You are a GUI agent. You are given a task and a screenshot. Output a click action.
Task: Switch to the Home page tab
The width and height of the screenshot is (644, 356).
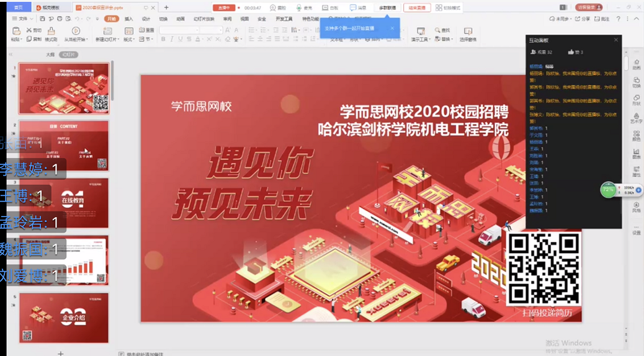19,7
